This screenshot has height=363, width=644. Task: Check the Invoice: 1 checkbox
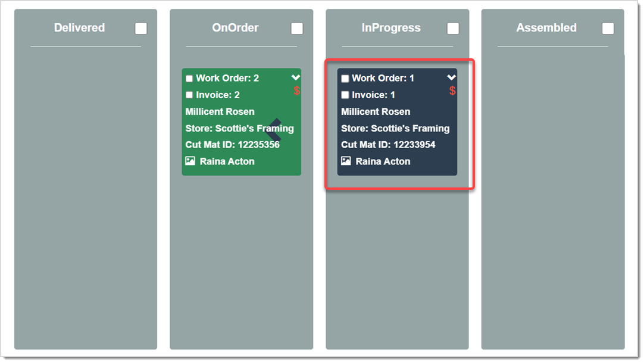345,95
